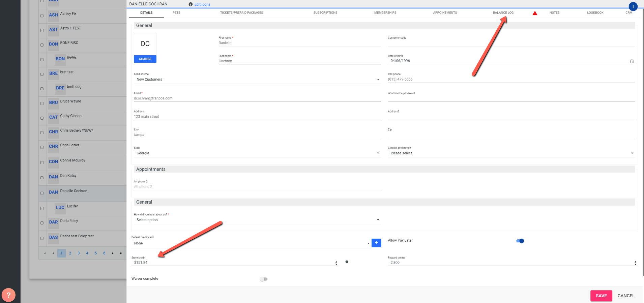Click the pink Save button
Viewport: 644px width, 303px height.
[601, 296]
